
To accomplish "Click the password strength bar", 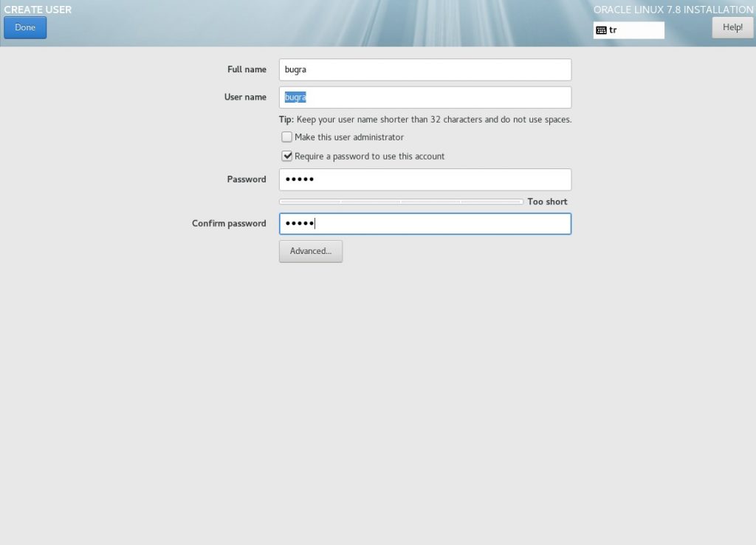I will (401, 202).
